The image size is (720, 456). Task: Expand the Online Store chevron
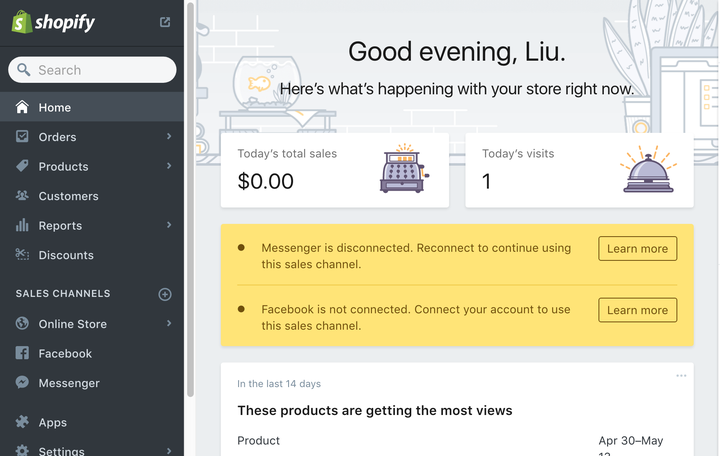click(169, 323)
